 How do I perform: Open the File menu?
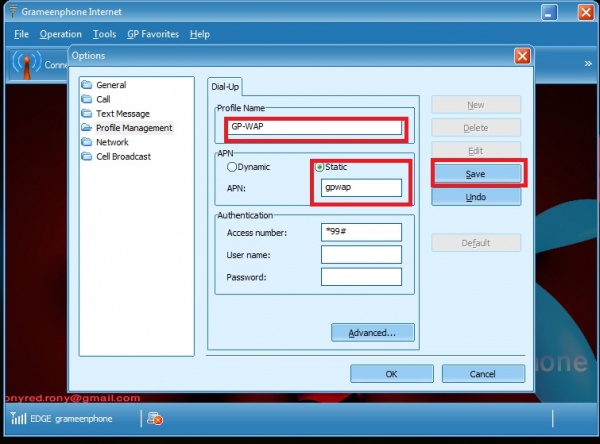coord(21,34)
